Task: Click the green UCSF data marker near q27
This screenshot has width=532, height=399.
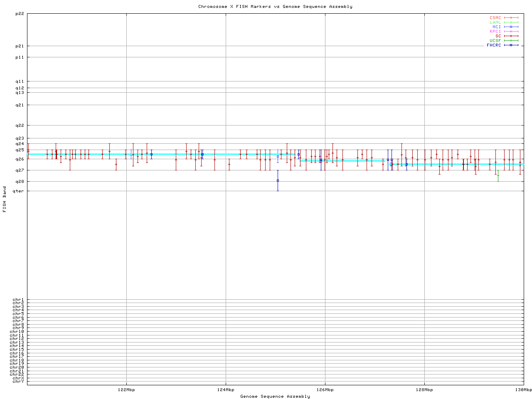Action: coord(498,176)
